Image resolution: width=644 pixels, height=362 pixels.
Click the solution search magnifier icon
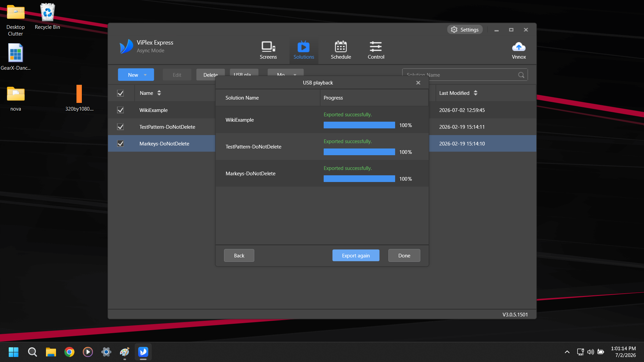click(521, 75)
